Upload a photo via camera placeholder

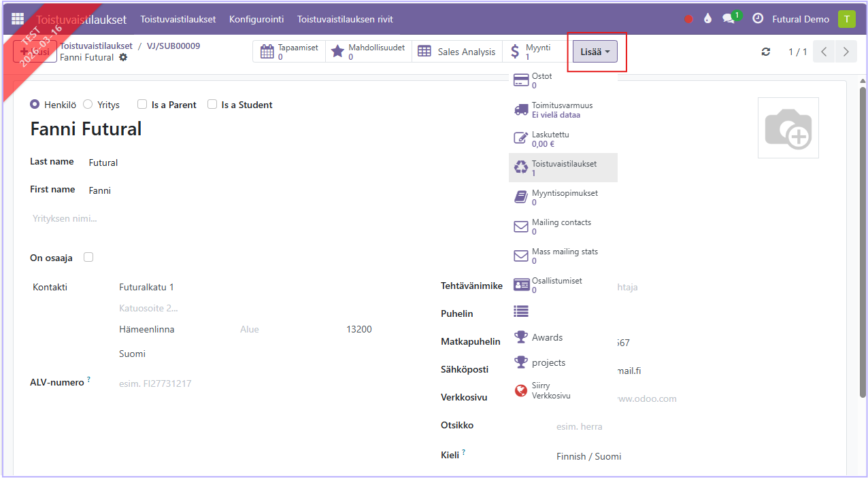(788, 128)
